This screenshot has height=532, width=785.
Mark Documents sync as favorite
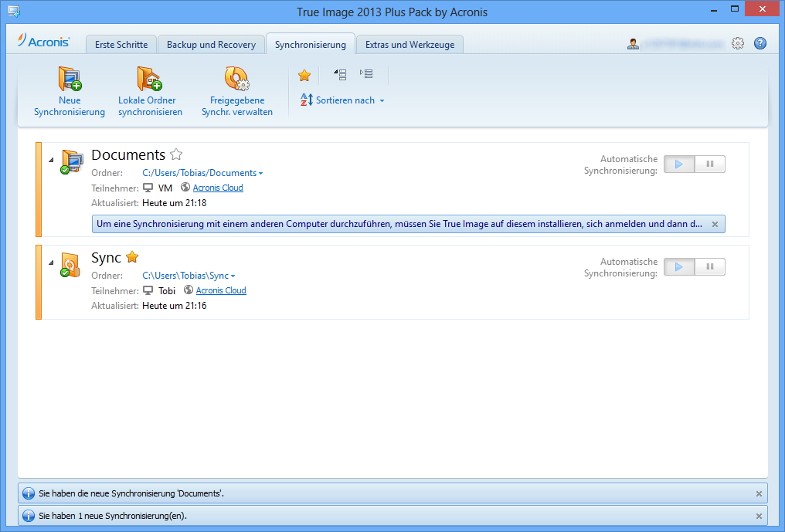175,154
